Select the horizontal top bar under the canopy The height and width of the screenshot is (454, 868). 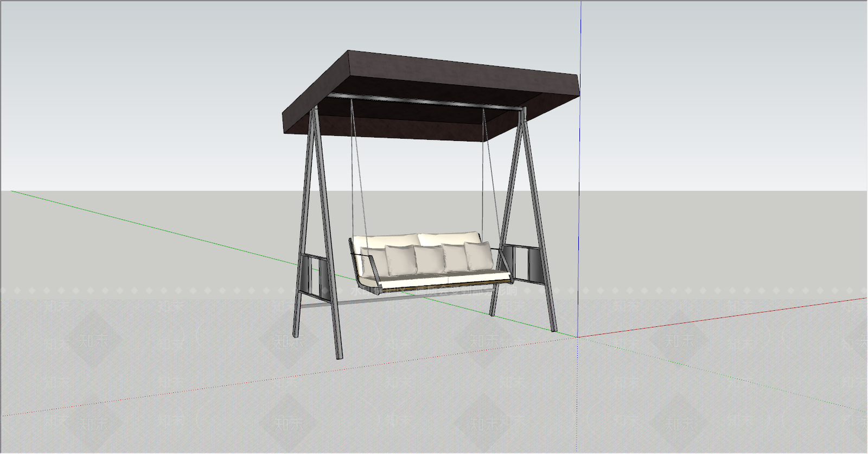423,102
